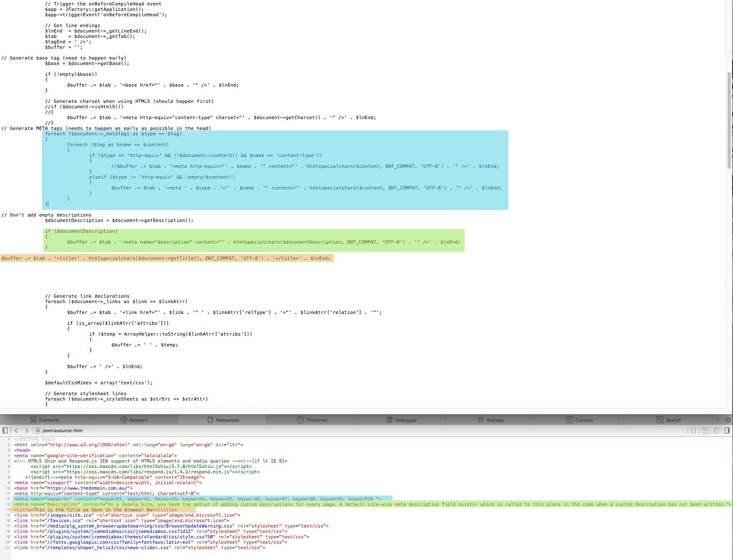Click "$defaultCssMimes = array('text/css');" line
The image size is (733, 560).
click(x=99, y=383)
